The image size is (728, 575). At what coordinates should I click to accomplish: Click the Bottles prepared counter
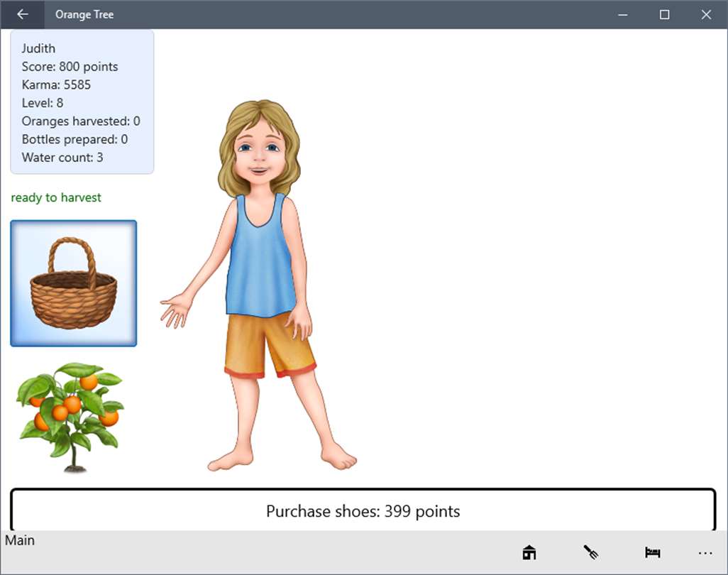tap(75, 139)
